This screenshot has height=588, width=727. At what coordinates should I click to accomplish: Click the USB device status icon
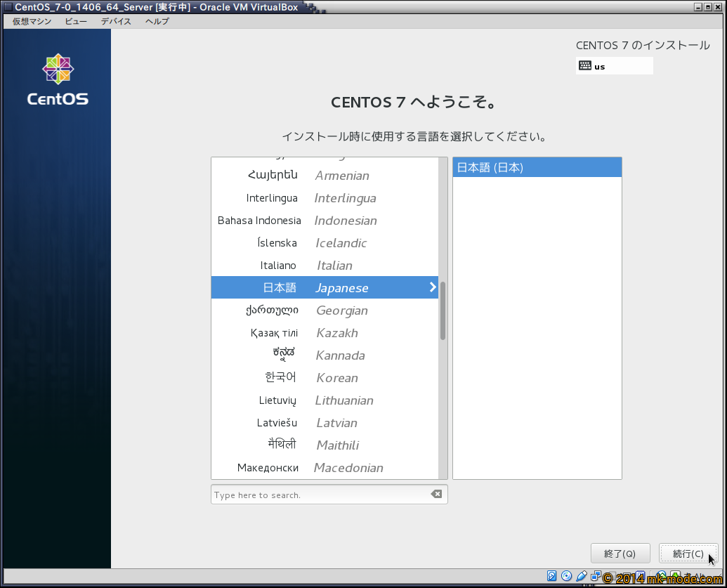(x=581, y=577)
